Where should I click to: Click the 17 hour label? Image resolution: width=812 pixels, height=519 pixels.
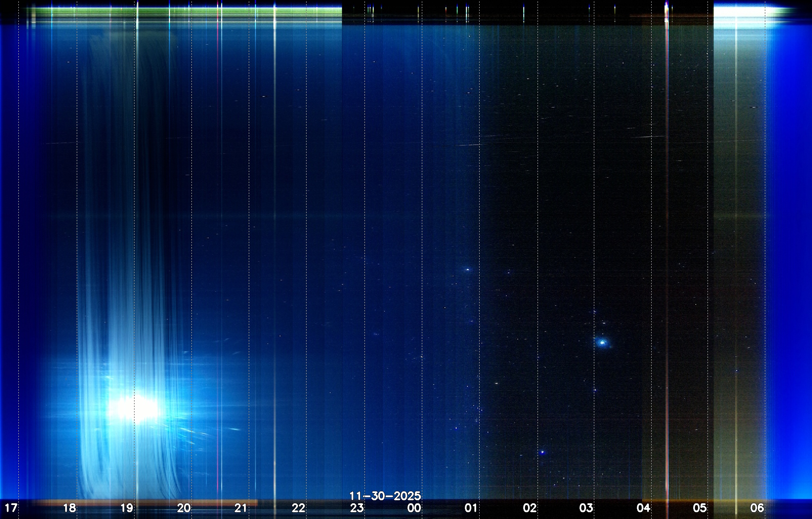[11, 508]
